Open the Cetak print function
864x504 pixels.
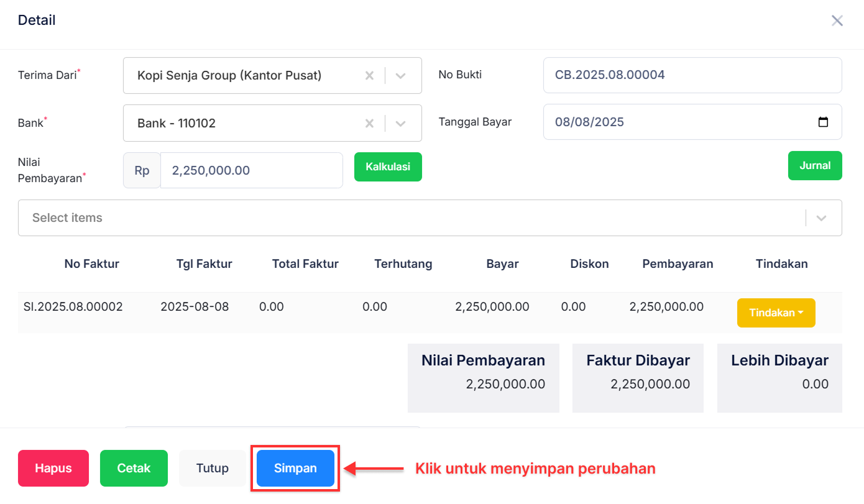tap(134, 468)
